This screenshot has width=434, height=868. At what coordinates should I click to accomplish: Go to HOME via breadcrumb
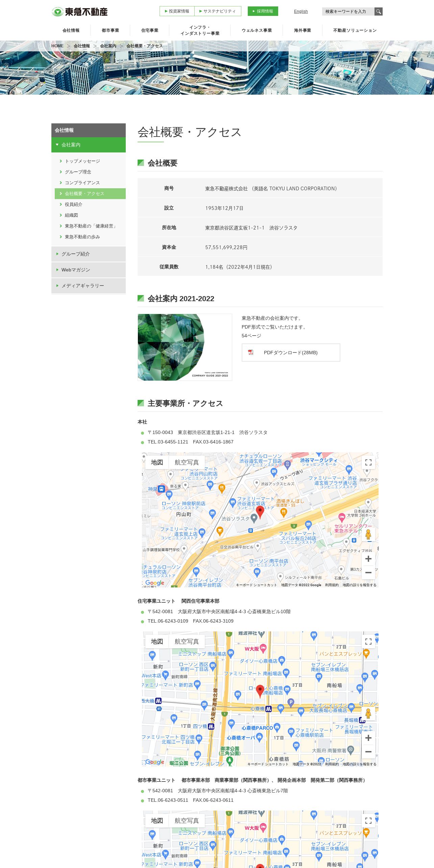(x=57, y=46)
